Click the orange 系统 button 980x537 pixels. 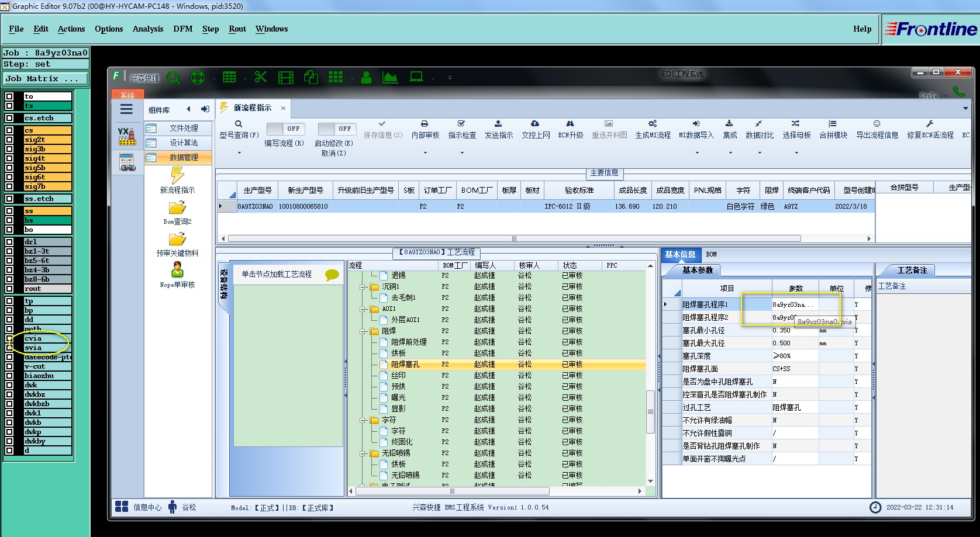(127, 95)
